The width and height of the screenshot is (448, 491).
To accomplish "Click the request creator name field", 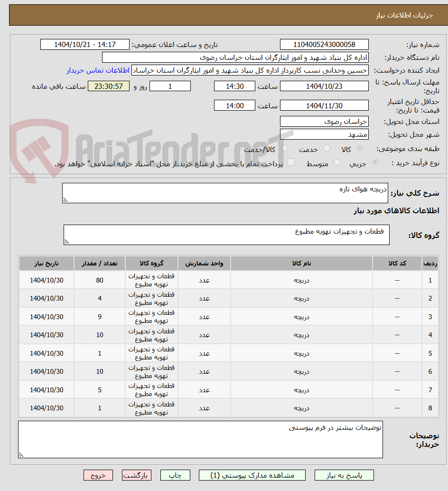I will click(250, 70).
